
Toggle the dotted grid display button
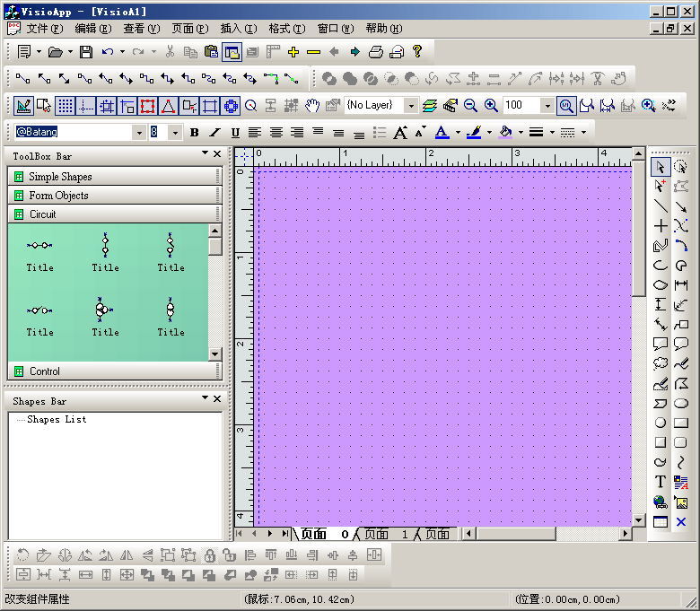tap(66, 106)
